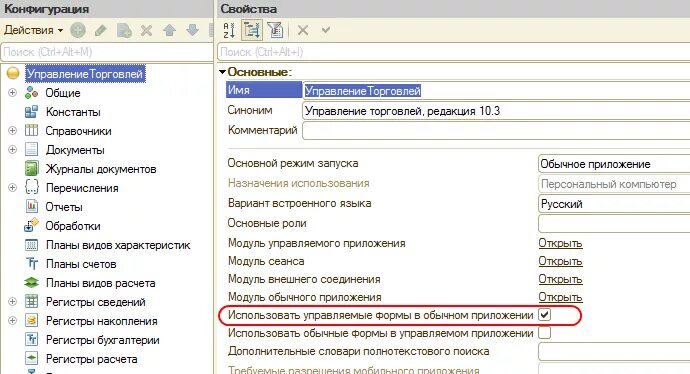Click the yellow sphere root icon
Image resolution: width=690 pixels, height=374 pixels.
pos(13,73)
